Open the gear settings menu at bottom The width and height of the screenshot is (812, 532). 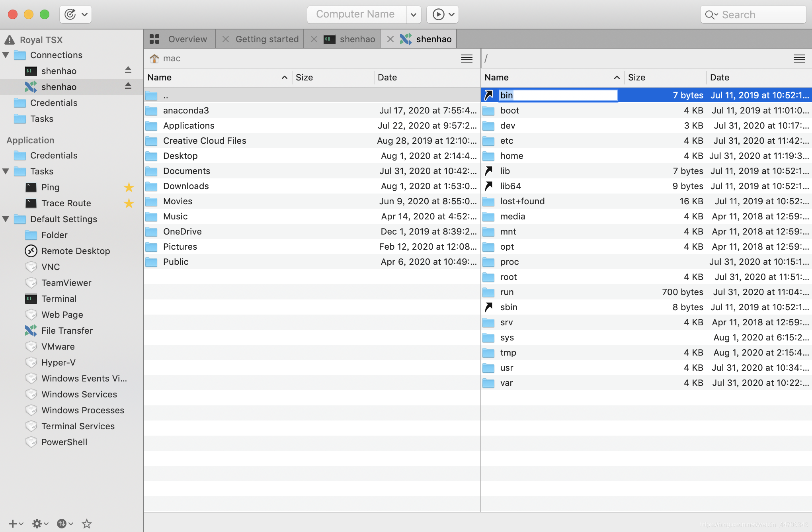[x=37, y=524]
